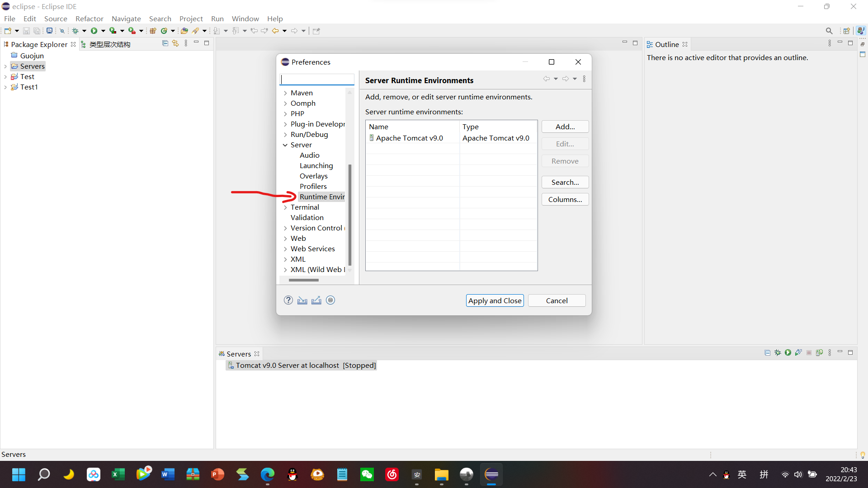The width and height of the screenshot is (868, 488).
Task: Click the Servers panel in Package Explorer
Action: [32, 66]
